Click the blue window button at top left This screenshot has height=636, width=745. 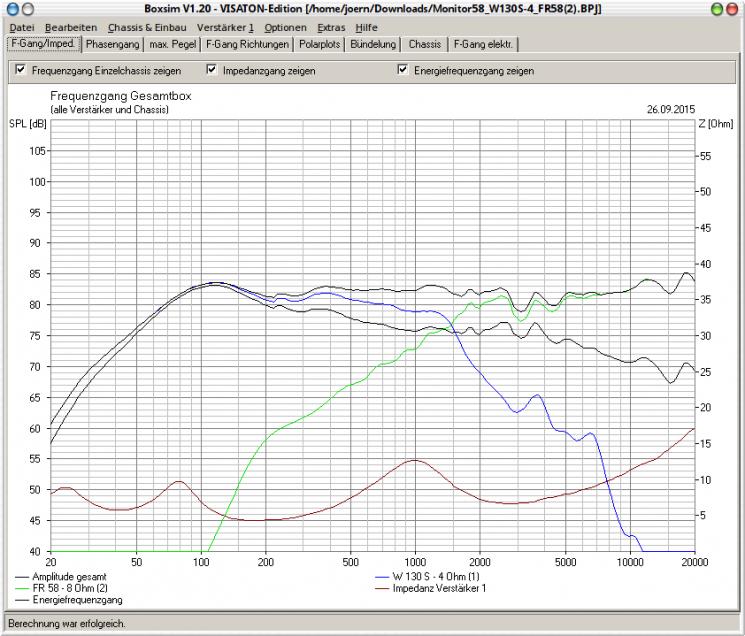pyautogui.click(x=12, y=9)
